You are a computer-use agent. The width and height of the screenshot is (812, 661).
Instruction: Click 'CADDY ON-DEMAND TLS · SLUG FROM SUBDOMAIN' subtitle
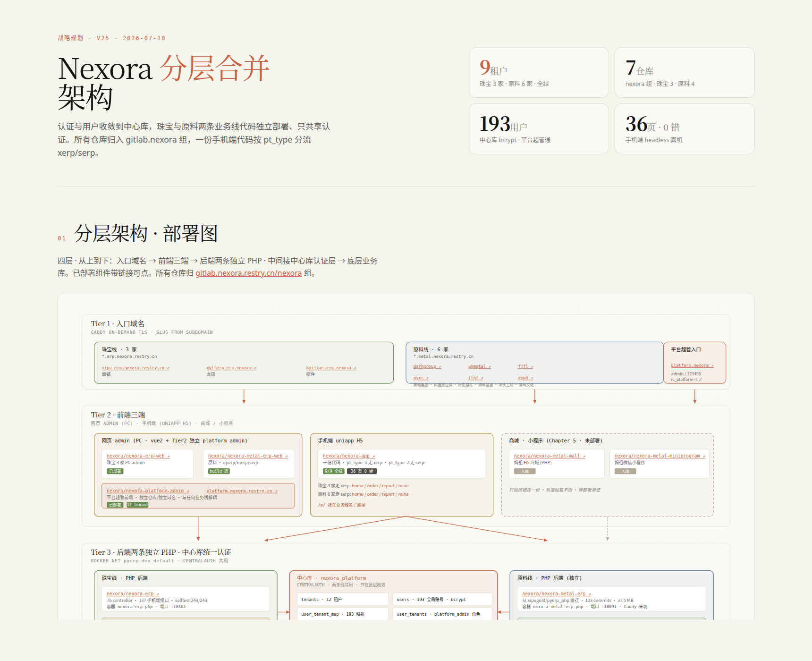[x=152, y=332]
